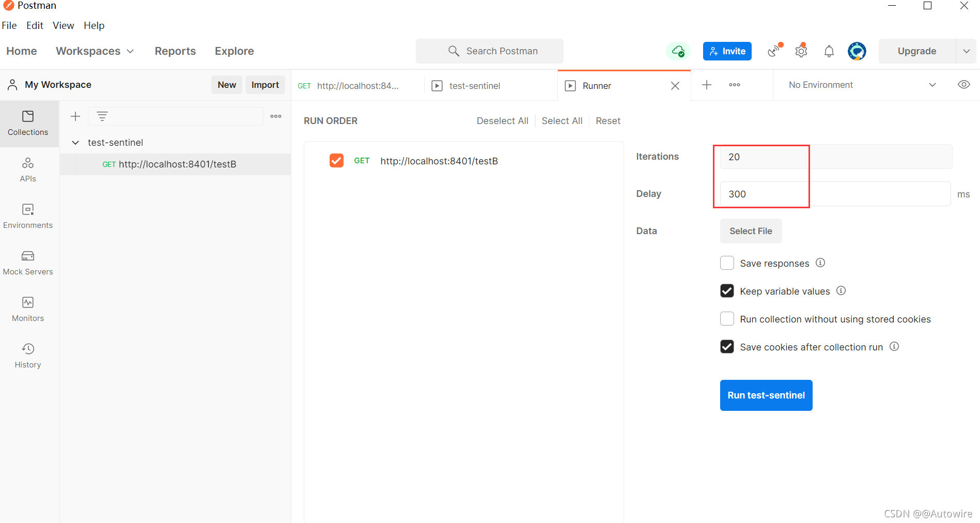Click the New button

227,85
